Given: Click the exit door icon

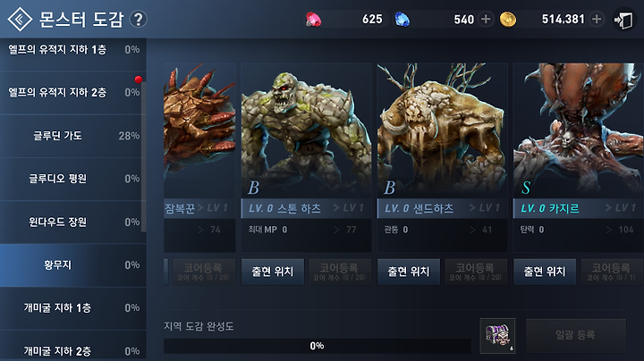Looking at the screenshot, I should [623, 20].
